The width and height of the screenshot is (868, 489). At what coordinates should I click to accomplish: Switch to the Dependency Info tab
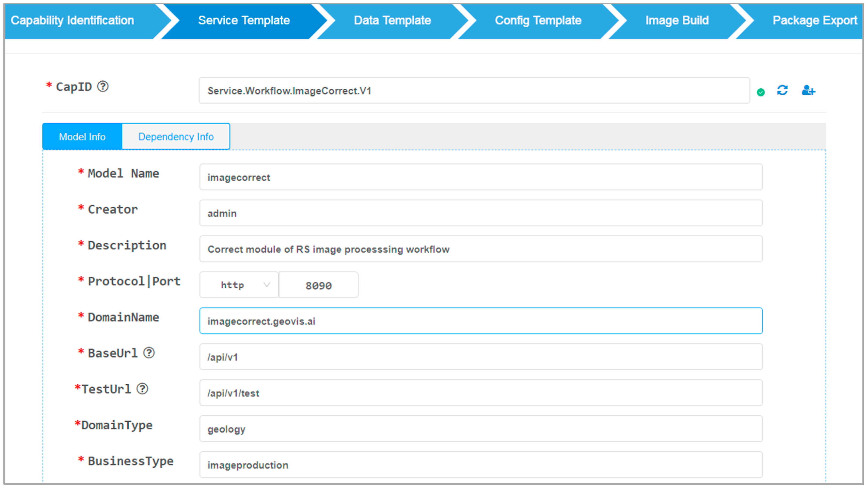(x=176, y=136)
